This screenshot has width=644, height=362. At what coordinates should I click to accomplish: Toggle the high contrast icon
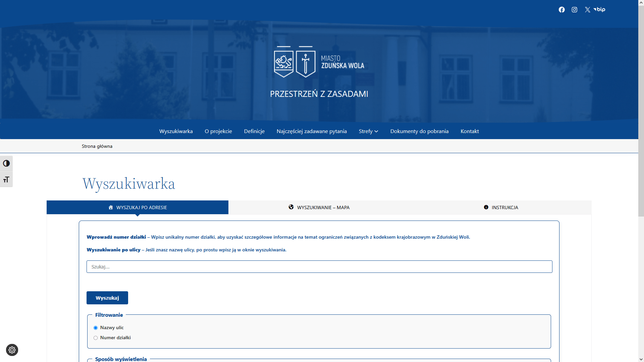(x=6, y=164)
